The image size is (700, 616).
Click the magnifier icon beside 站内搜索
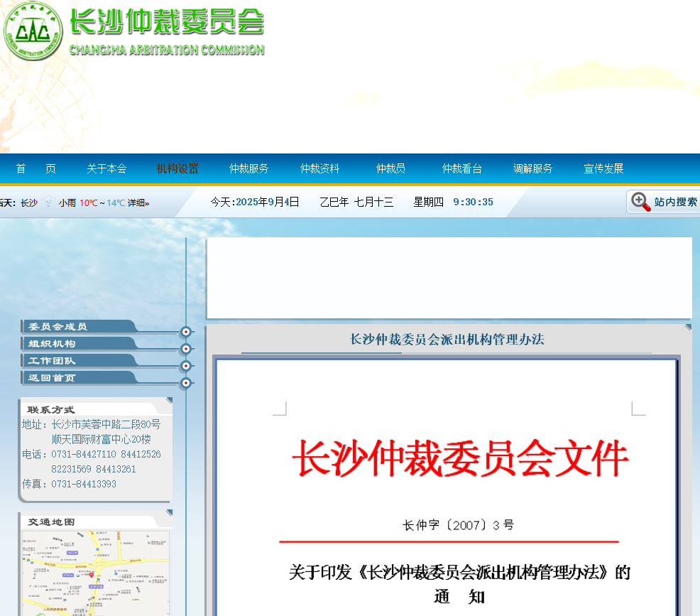click(640, 202)
